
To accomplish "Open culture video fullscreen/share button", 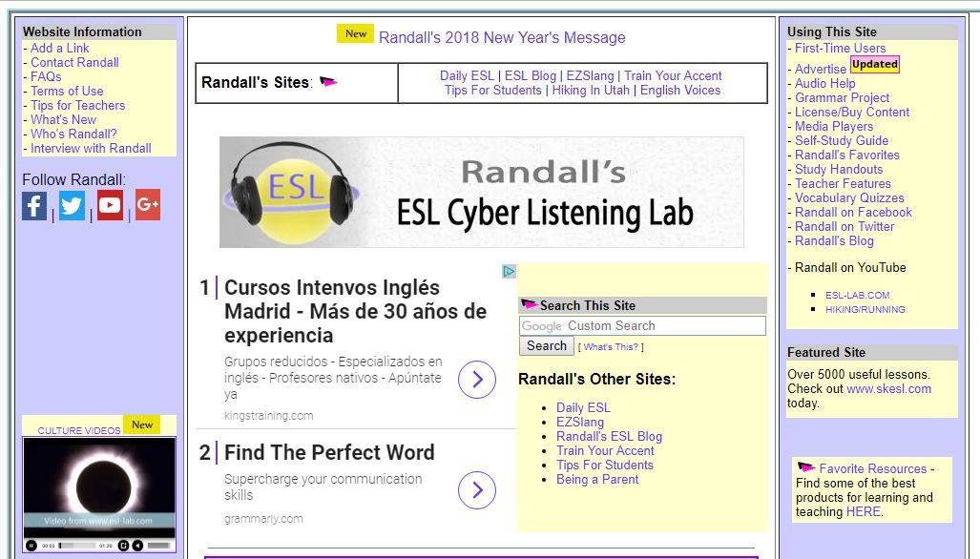I will (x=123, y=546).
